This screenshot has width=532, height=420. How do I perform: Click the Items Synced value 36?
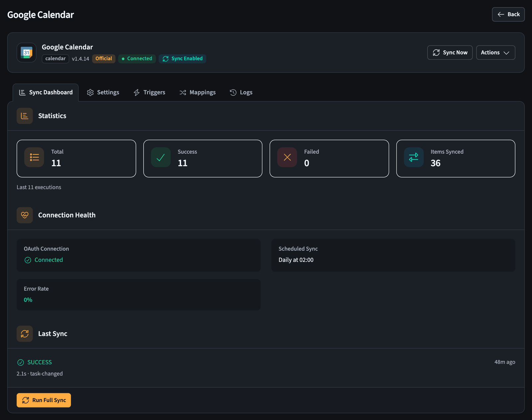pyautogui.click(x=436, y=163)
